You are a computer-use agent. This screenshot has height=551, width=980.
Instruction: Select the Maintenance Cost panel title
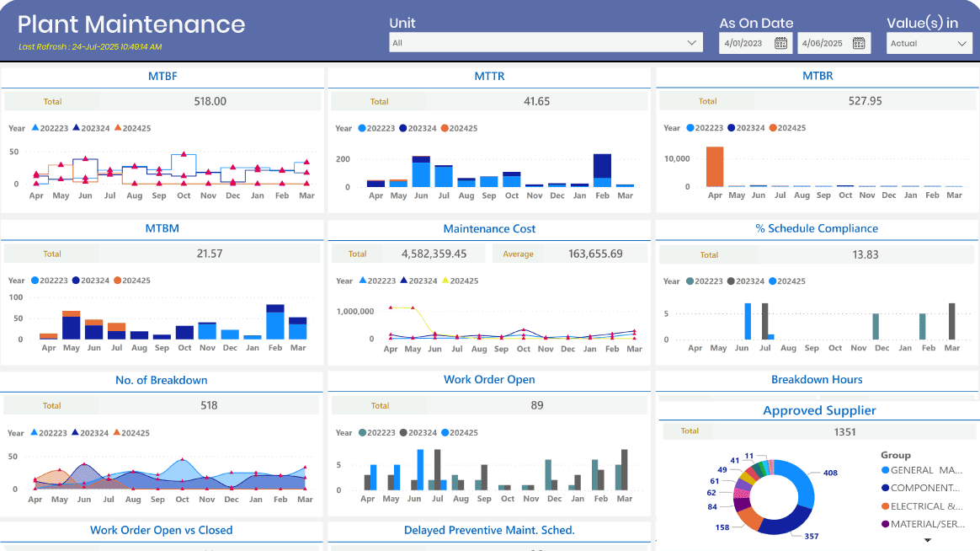489,229
